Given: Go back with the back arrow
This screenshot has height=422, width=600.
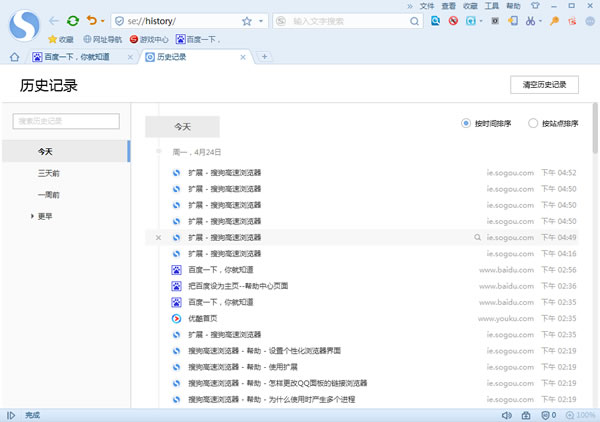Looking at the screenshot, I should [54, 21].
